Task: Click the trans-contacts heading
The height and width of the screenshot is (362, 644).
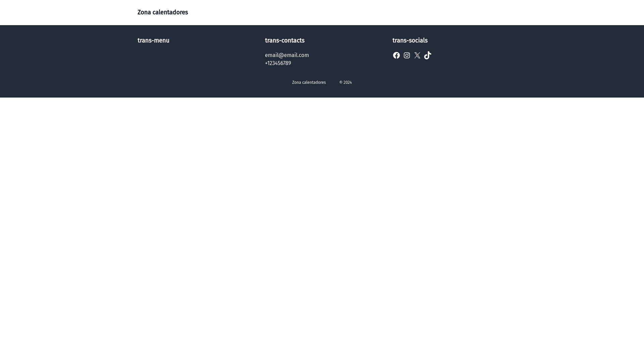Action: click(285, 41)
